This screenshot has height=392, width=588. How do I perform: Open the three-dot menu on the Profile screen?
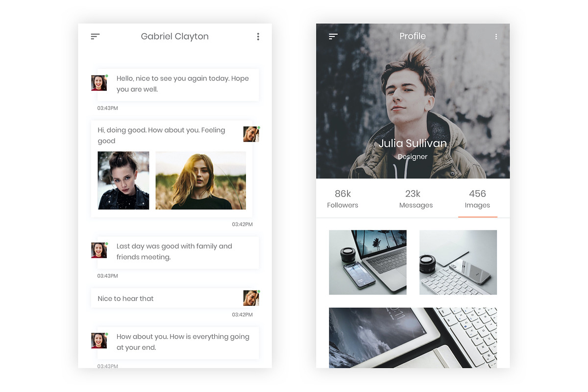496,36
